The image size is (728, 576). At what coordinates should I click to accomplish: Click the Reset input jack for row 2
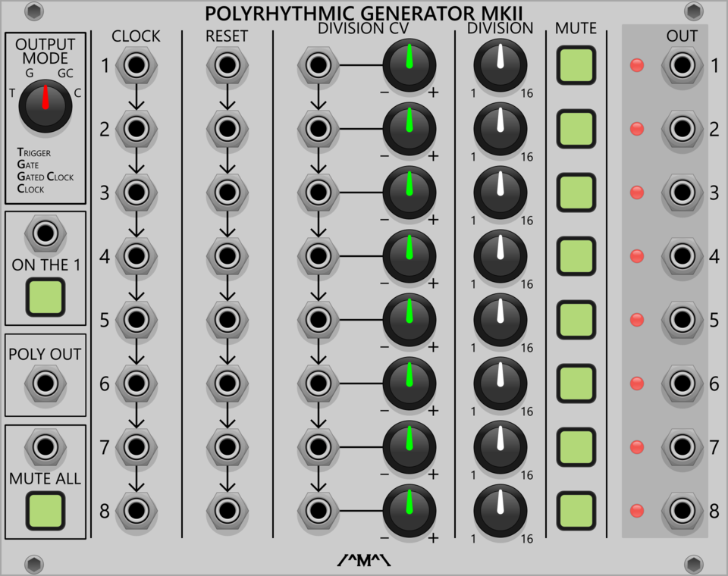click(227, 129)
